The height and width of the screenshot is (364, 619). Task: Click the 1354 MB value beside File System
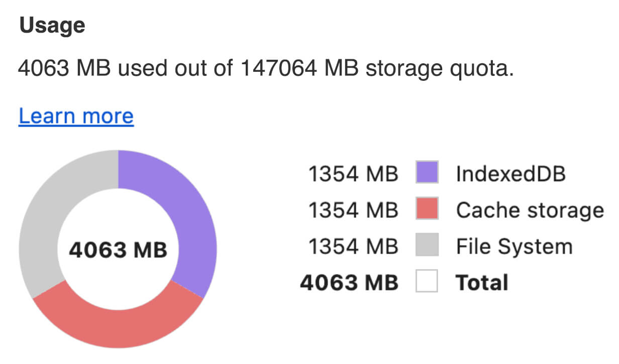pyautogui.click(x=353, y=247)
